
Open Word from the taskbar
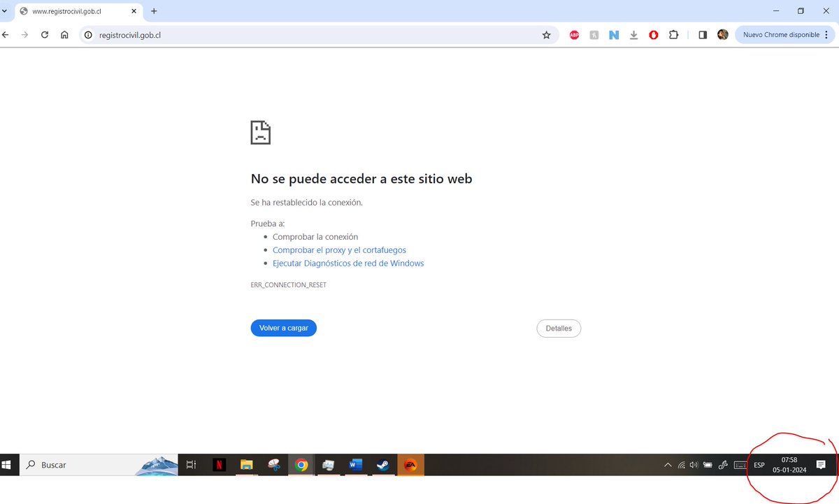tap(356, 464)
